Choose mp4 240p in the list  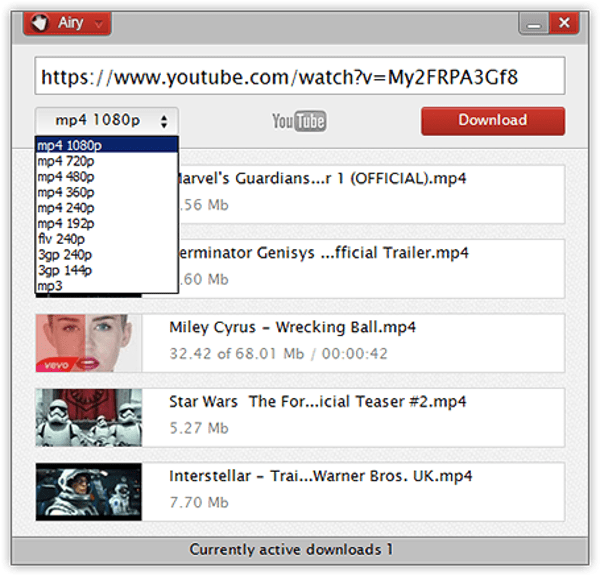106,208
